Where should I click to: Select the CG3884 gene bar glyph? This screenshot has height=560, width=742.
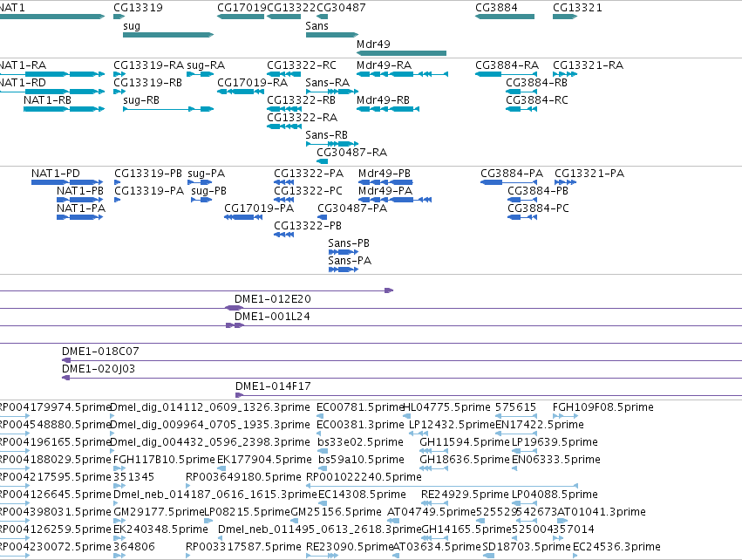pos(505,17)
